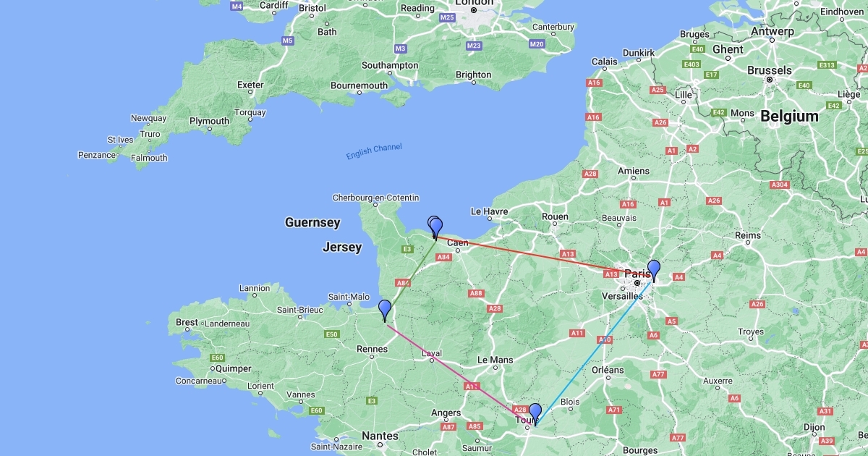Click the blue map marker at Paris
Screen dimensions: 868x456
(654, 270)
